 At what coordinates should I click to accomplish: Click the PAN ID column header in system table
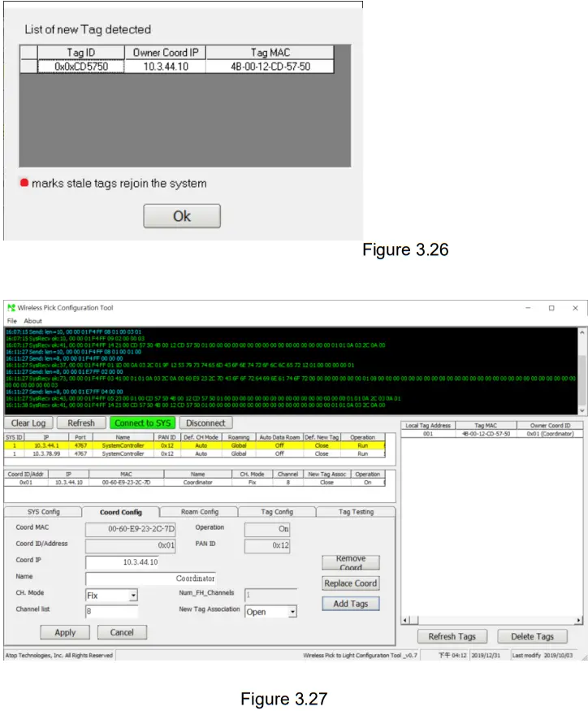(166, 437)
